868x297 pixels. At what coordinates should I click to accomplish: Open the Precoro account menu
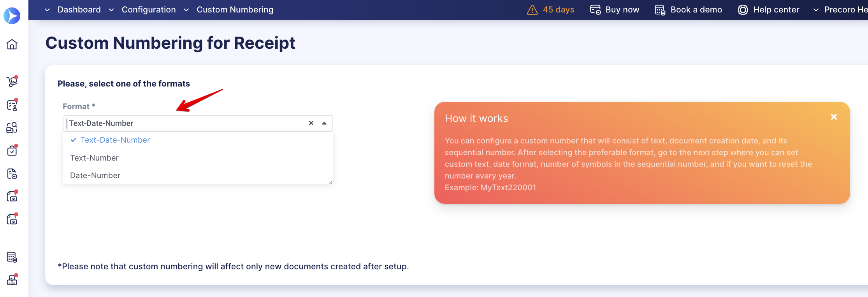(846, 10)
